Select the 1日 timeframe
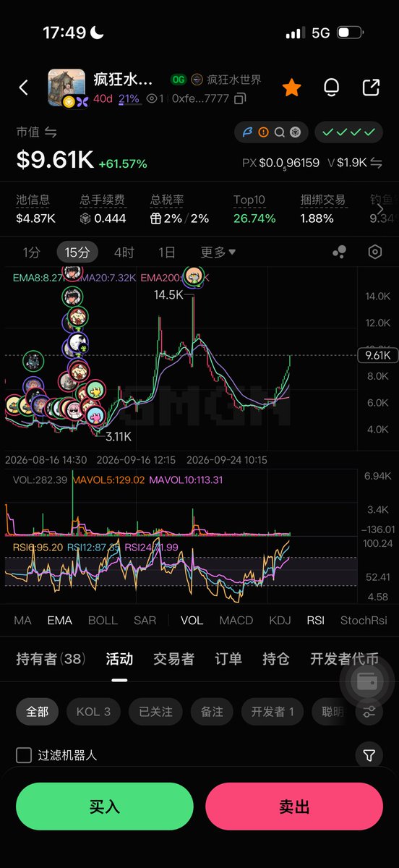Screen dimensions: 399x868 pyautogui.click(x=167, y=252)
